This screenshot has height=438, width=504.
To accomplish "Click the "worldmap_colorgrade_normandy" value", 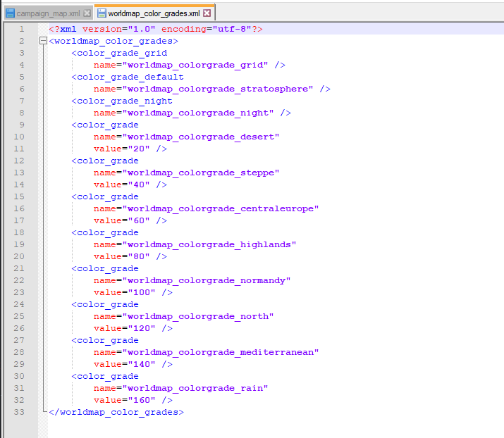I will pos(207,281).
